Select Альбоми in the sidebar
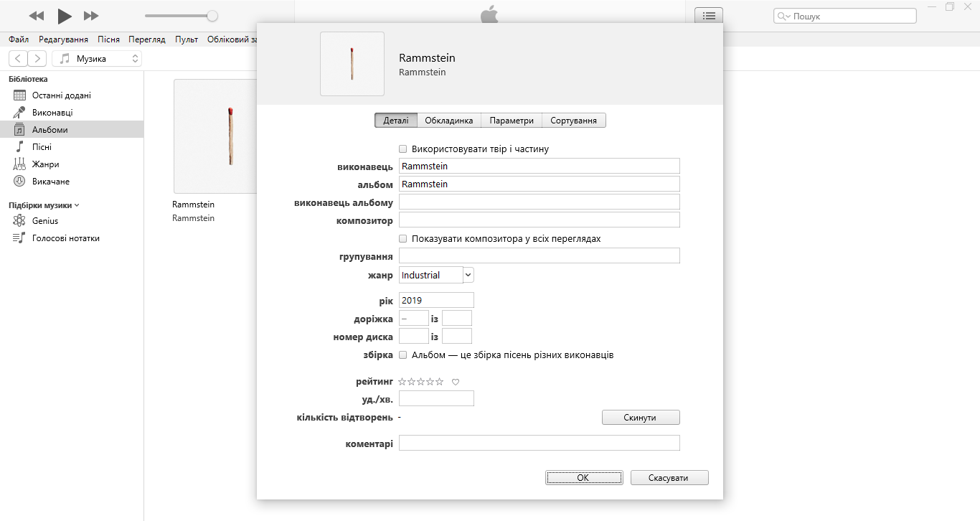Screen dimensions: 980x521 (x=72, y=130)
